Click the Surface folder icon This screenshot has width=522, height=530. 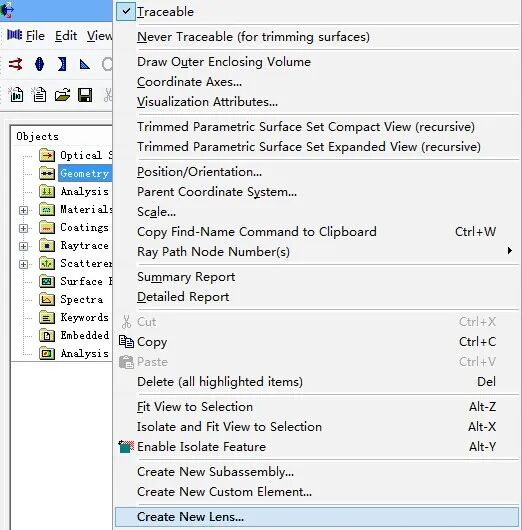coord(47,281)
